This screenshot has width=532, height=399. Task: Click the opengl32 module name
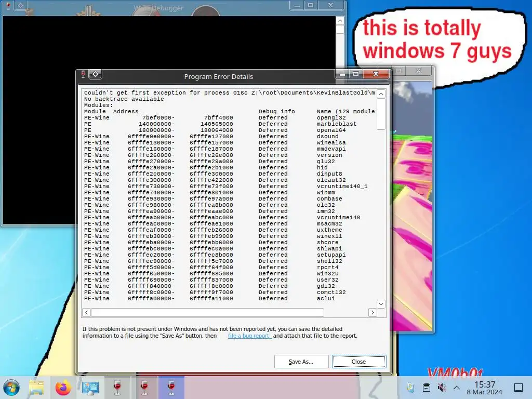click(331, 118)
